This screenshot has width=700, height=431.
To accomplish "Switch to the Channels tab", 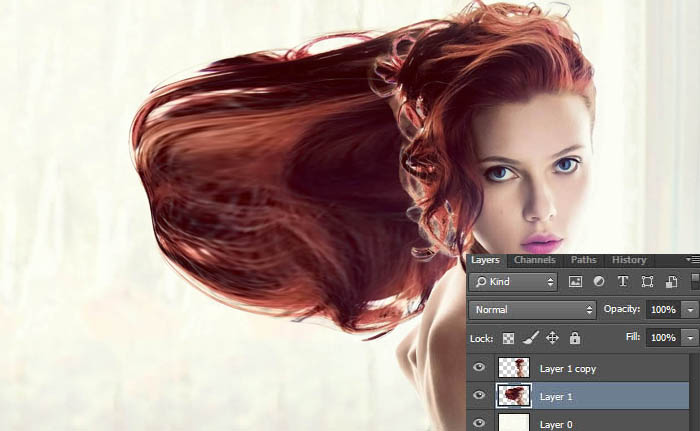I will pos(535,260).
